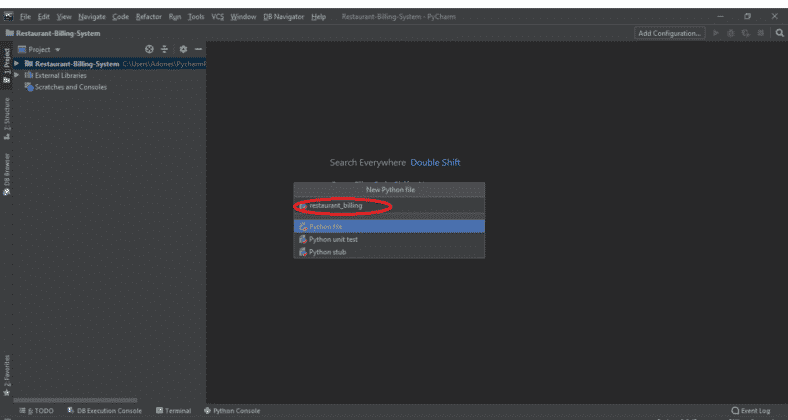This screenshot has height=420, width=788.
Task: Open the Project view dropdown
Action: (40, 49)
